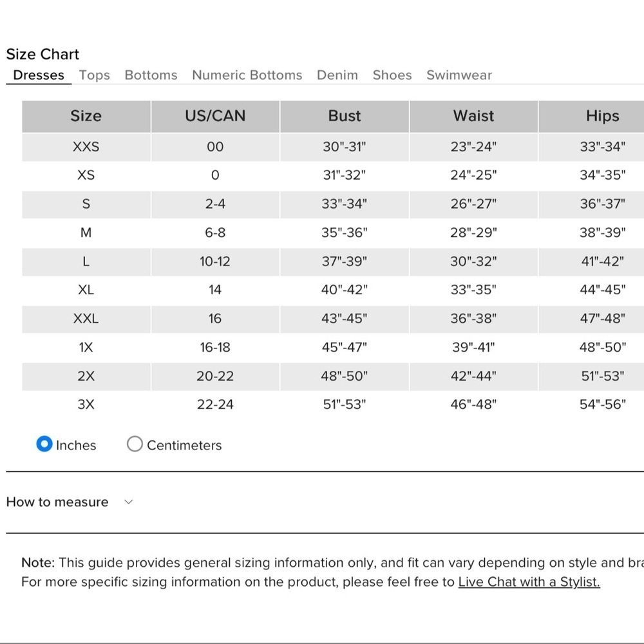Click the Bust column header
644x644 pixels.
pos(345,116)
